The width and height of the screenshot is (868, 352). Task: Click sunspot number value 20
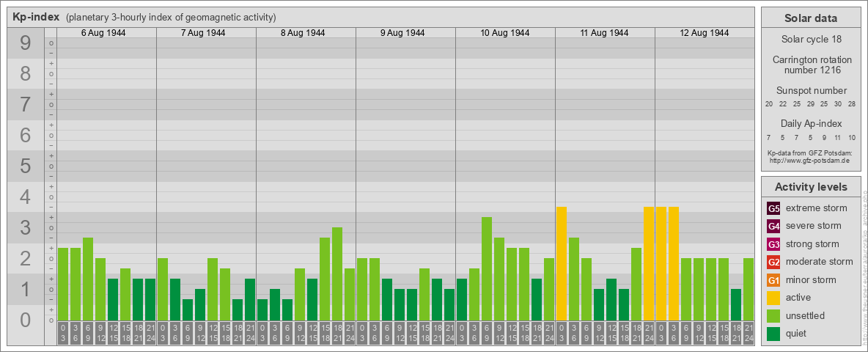769,104
